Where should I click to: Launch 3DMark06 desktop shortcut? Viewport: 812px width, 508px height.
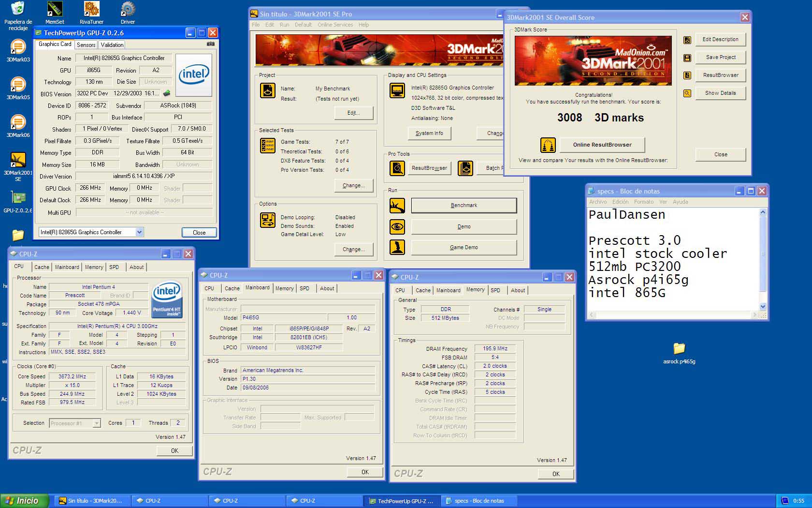18,126
